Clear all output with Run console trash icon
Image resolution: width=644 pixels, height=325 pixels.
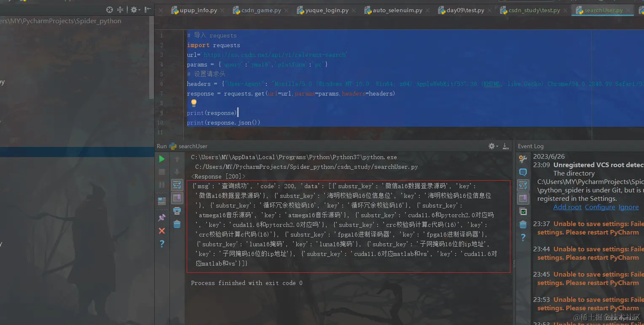(177, 224)
